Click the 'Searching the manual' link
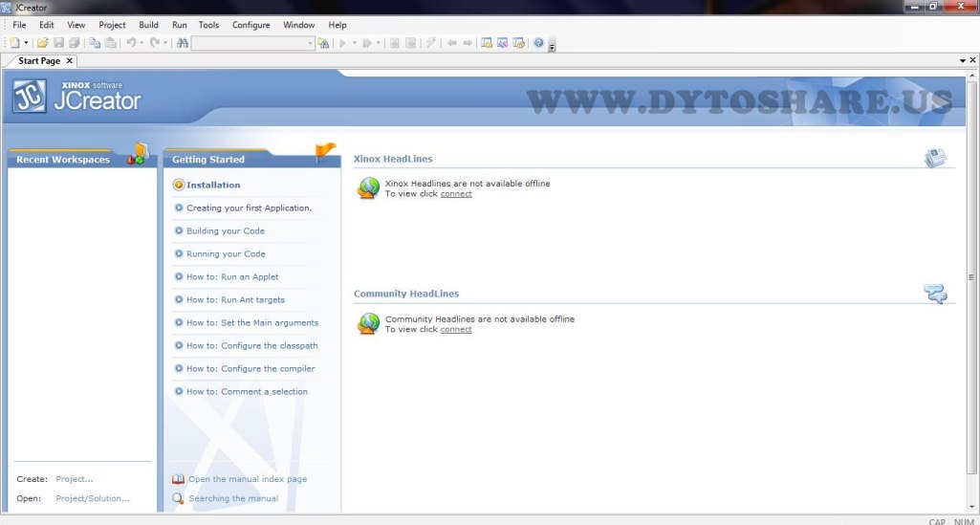Image resolution: width=980 pixels, height=525 pixels. (x=233, y=499)
